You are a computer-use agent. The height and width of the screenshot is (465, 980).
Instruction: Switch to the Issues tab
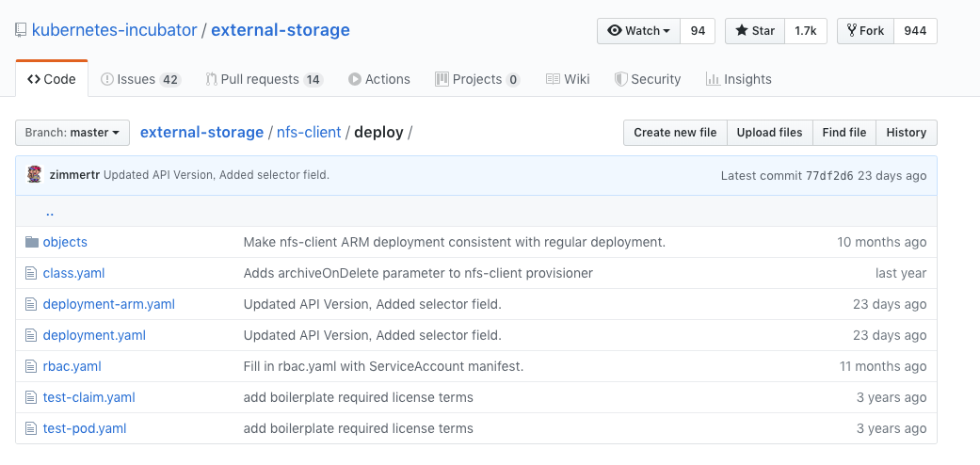click(140, 79)
